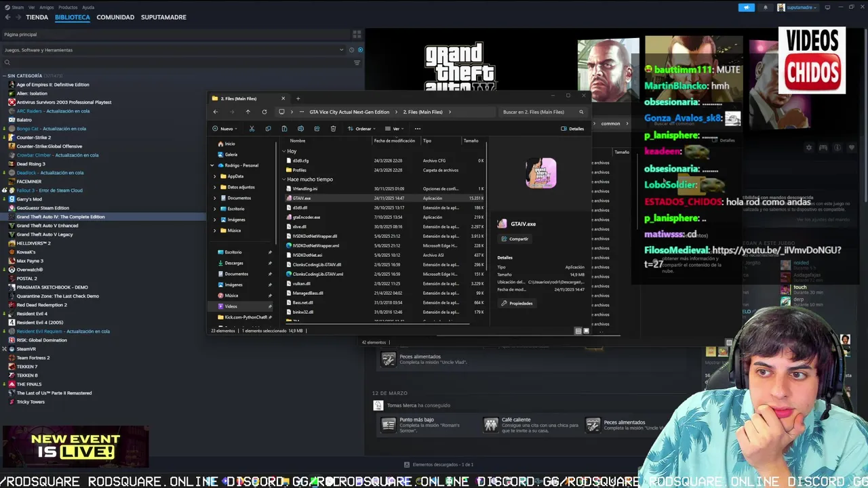
Task: Select the '2. Files (Main Files)' Explorer tab
Action: point(248,98)
